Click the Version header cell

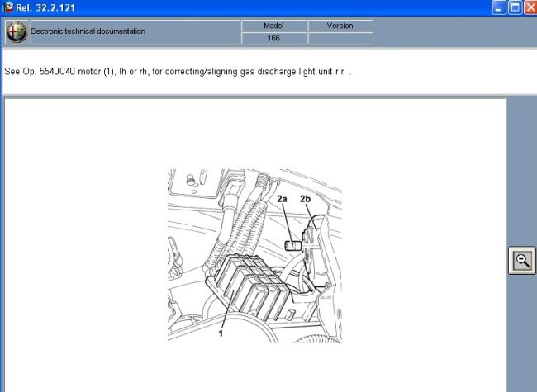point(340,26)
